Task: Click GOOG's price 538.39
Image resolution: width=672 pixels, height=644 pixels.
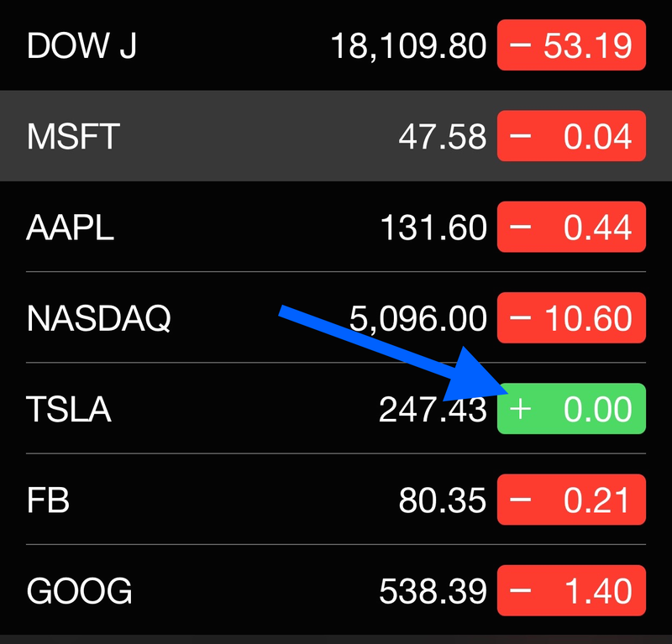Action: tap(433, 591)
